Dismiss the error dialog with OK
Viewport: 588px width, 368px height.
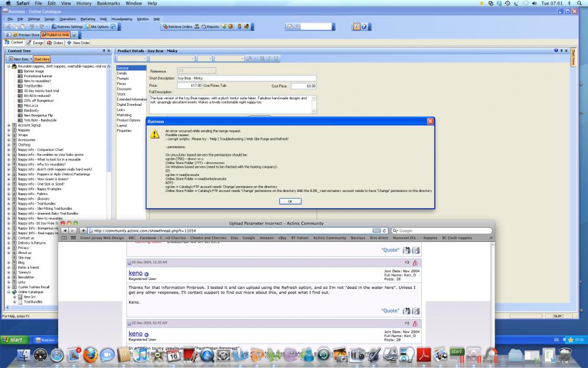(290, 202)
